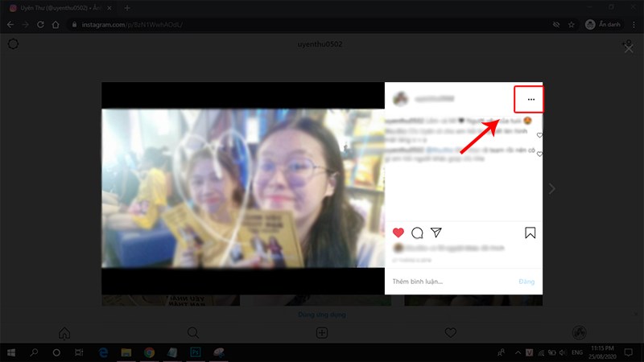Open the poster's profile avatar

tap(400, 98)
